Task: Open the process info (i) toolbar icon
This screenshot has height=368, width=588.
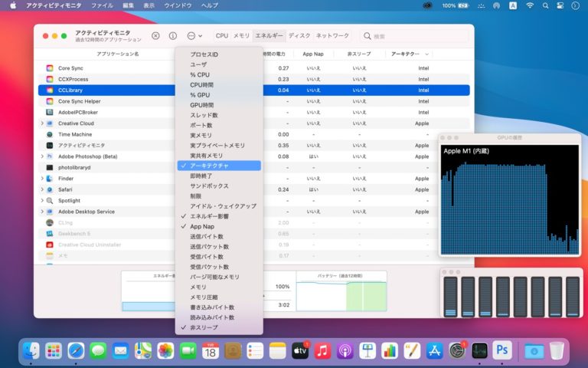Action: pyautogui.click(x=173, y=36)
